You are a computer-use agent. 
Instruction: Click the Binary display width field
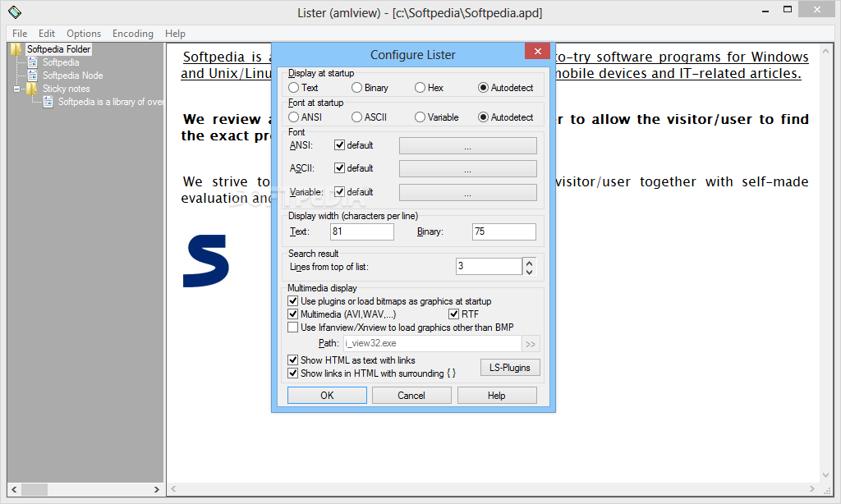tap(504, 231)
